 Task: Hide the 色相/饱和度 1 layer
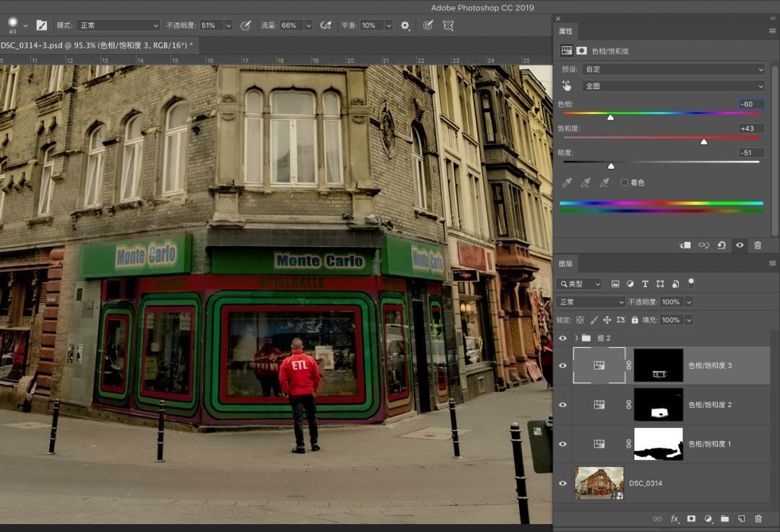tap(563, 444)
